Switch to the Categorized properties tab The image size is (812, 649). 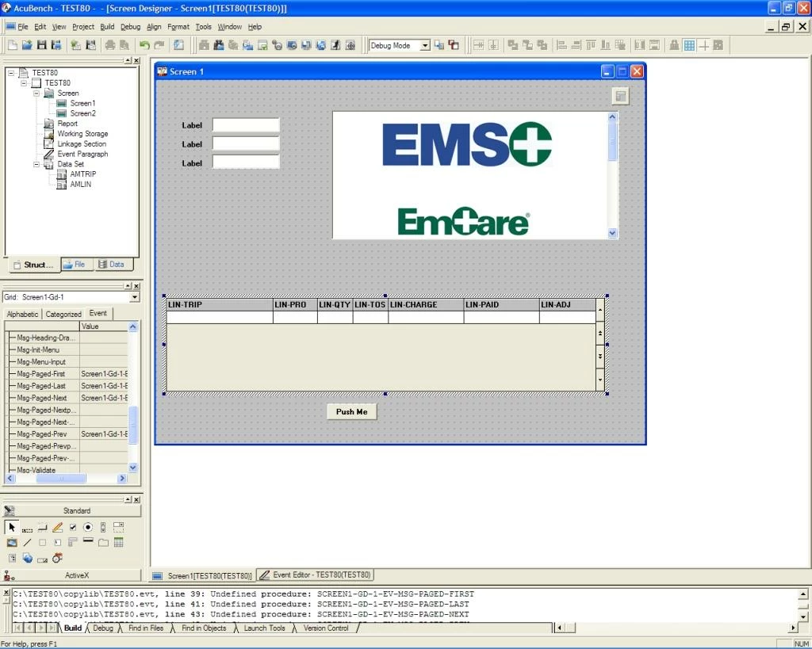(x=63, y=314)
